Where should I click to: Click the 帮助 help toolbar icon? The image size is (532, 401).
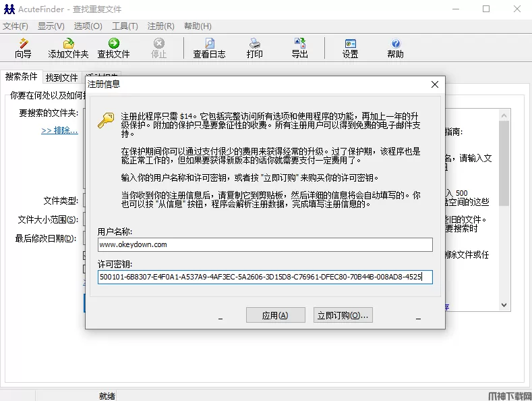396,48
